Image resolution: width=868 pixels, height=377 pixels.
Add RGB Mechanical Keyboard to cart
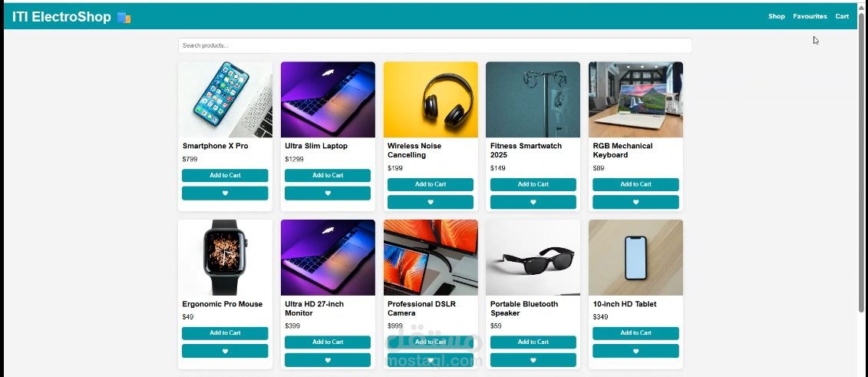pos(635,184)
